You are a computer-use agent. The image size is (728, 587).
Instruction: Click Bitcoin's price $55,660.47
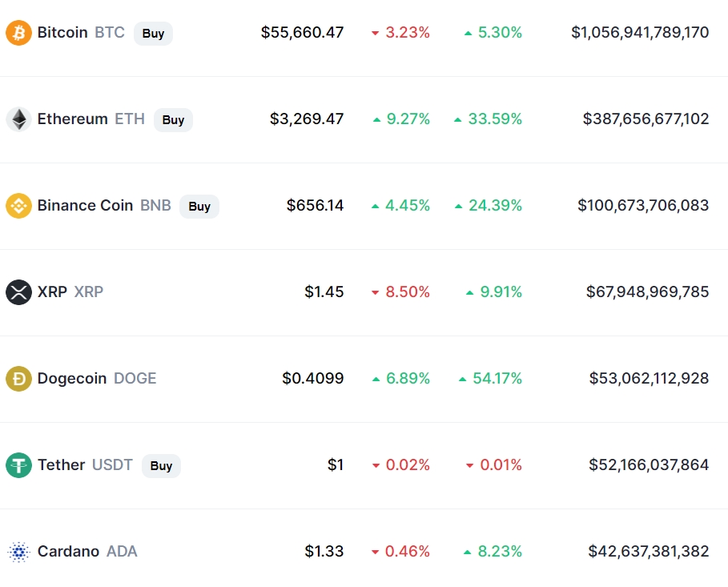(302, 33)
